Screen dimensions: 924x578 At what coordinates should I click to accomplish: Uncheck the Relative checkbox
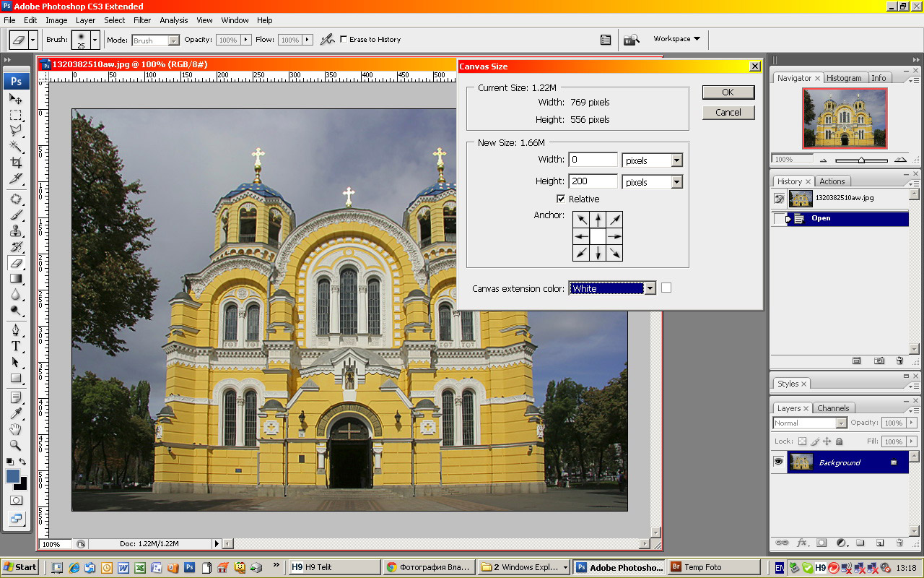(x=561, y=199)
